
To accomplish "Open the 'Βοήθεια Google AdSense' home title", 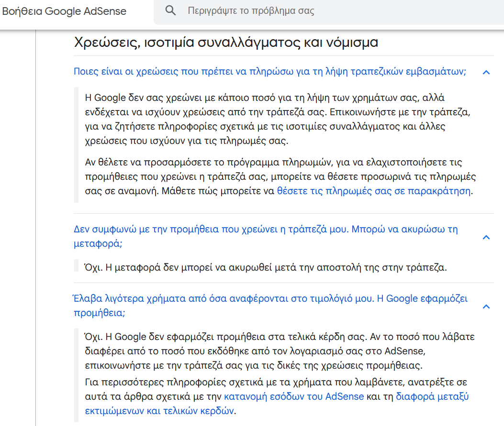I will [64, 11].
